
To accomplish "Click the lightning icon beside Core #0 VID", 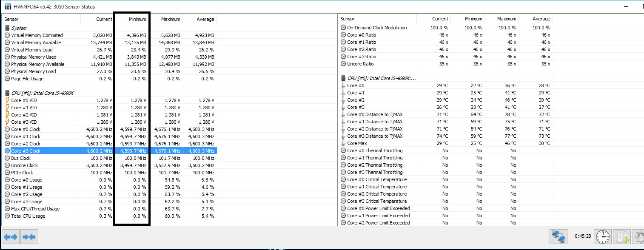I will [x=7, y=100].
